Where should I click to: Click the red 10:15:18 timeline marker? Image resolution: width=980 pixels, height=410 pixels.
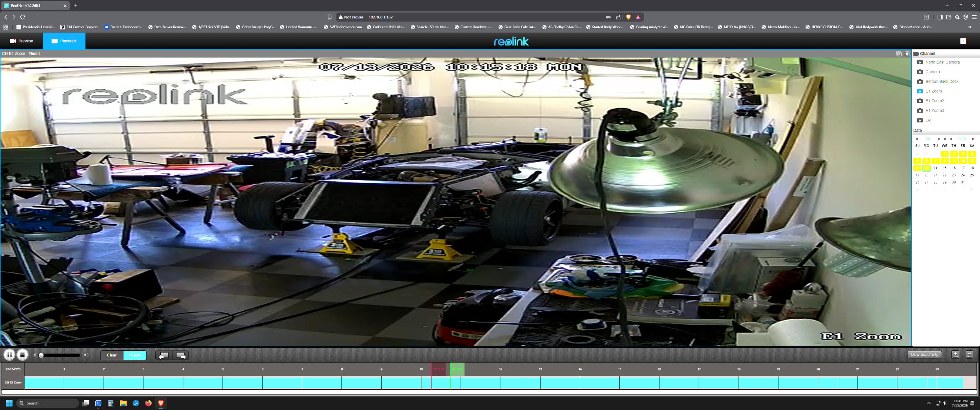(439, 369)
